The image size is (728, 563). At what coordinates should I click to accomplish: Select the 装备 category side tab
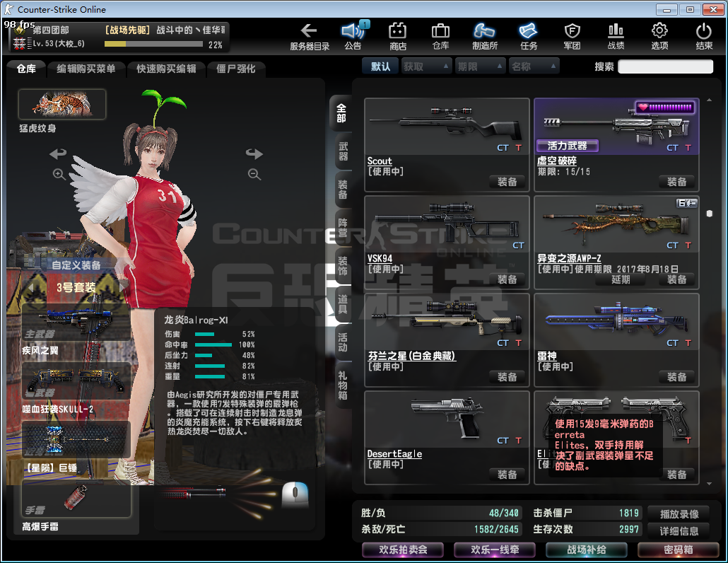(343, 190)
